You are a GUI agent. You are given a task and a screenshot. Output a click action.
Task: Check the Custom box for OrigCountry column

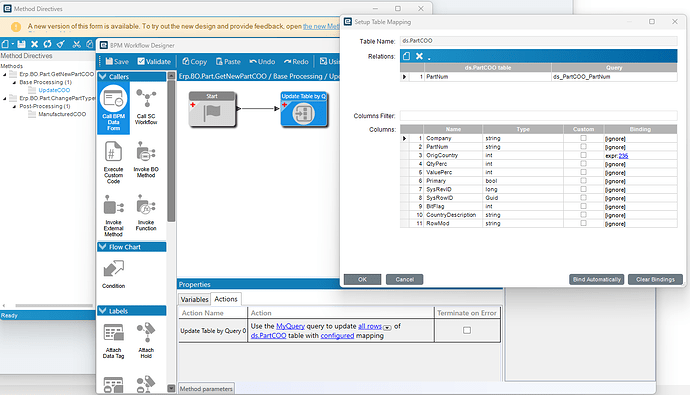tap(584, 155)
